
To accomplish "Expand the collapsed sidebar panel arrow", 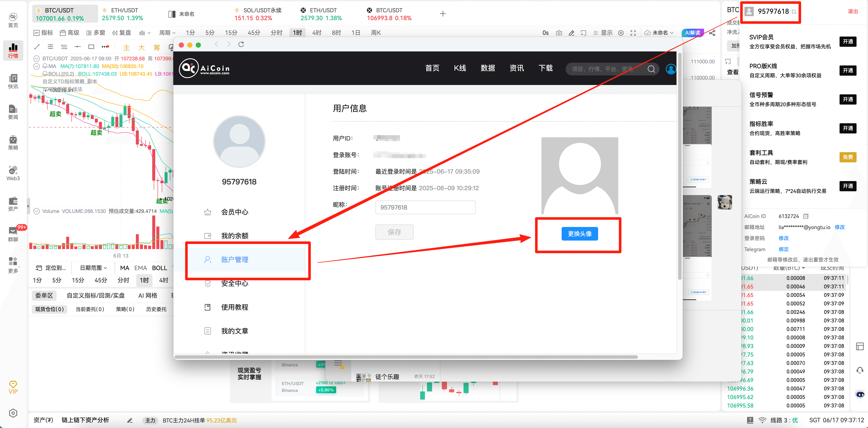I will coord(28,206).
